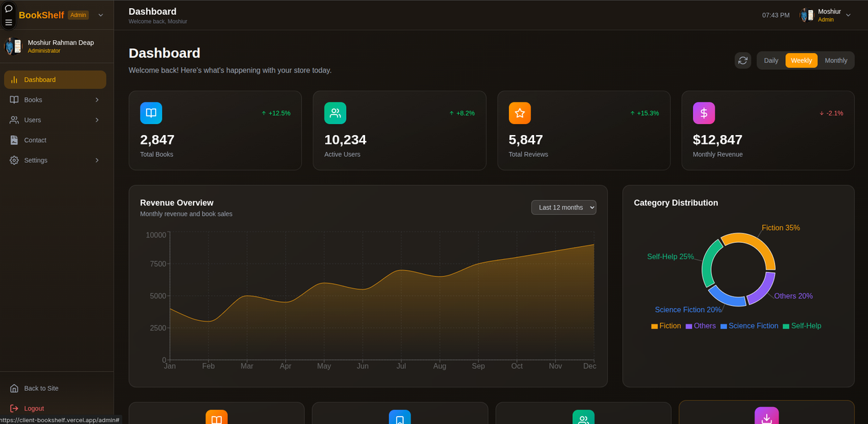Click the green people icon on Active Users card

pos(335,113)
